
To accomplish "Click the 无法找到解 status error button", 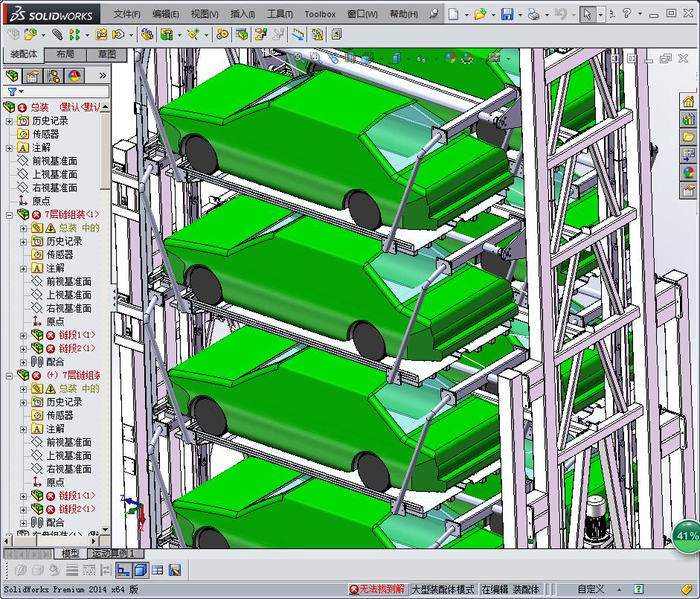I will coord(377,589).
